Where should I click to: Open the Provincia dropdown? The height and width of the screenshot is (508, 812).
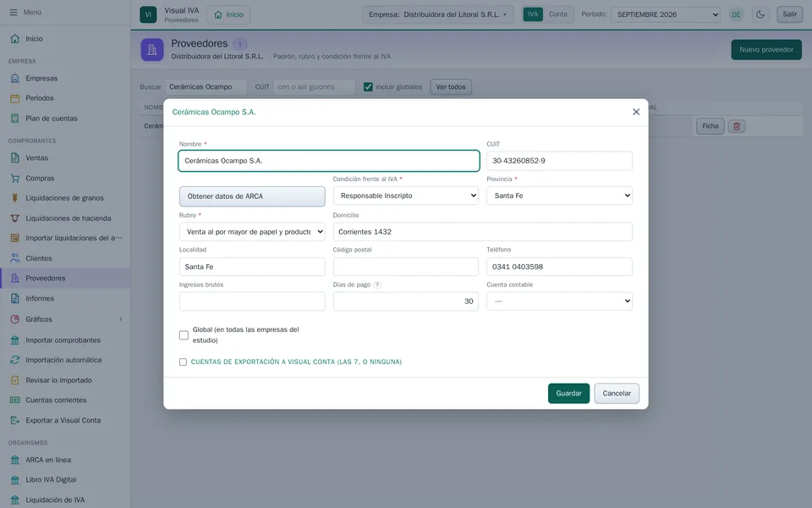[559, 196]
